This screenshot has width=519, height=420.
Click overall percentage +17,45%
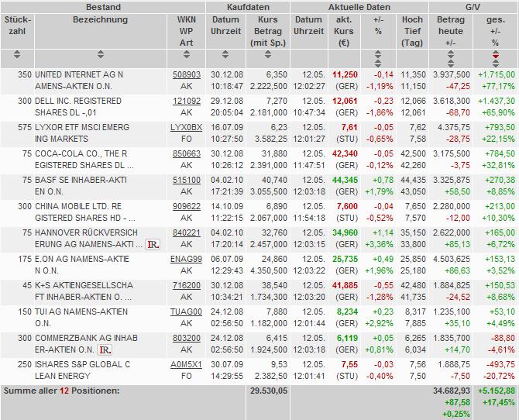coord(499,402)
